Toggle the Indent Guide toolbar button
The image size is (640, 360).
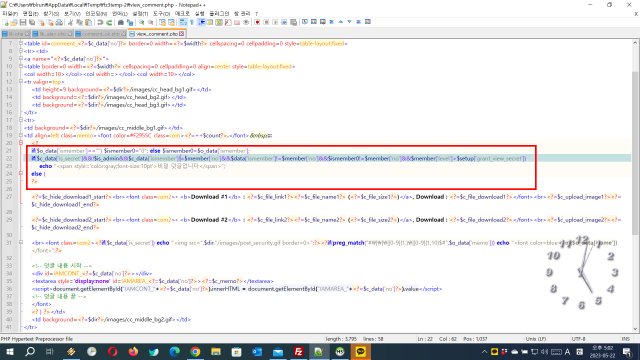tap(201, 22)
